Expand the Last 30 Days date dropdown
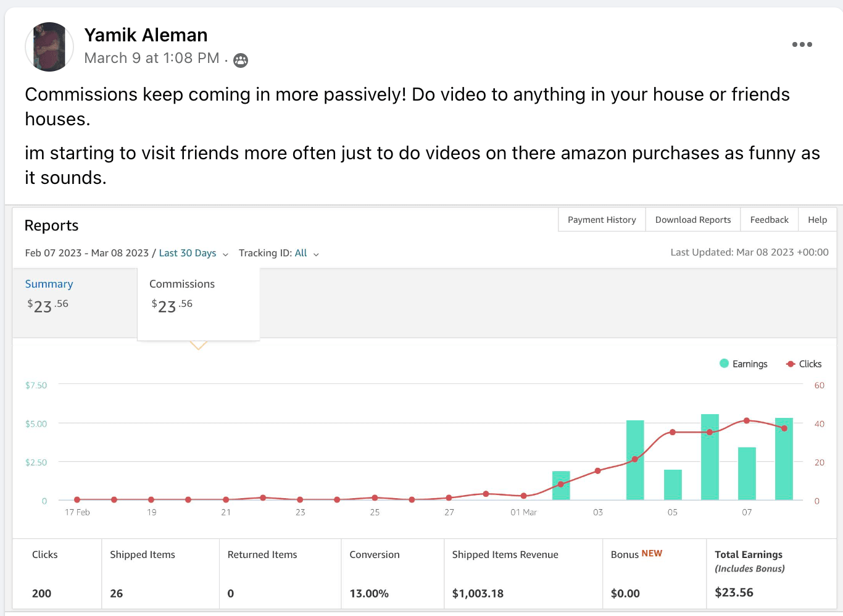 [x=193, y=253]
